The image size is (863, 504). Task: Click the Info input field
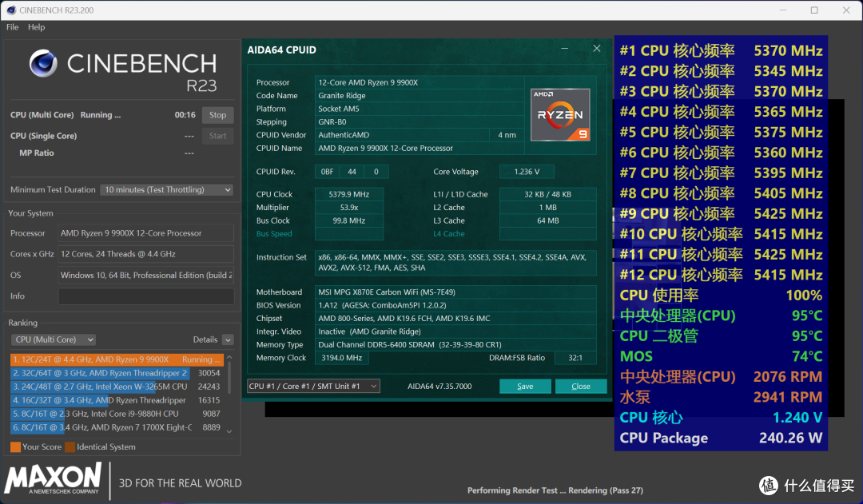tap(146, 296)
